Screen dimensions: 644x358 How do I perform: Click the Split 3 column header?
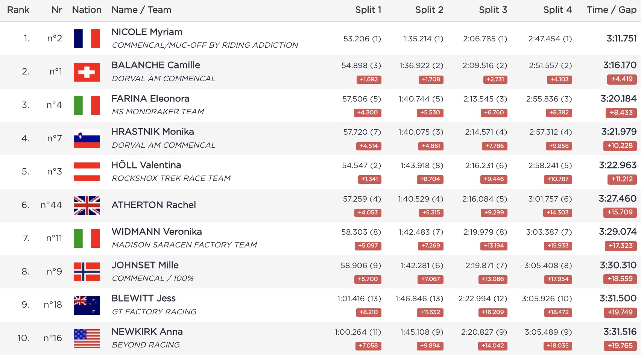click(x=493, y=10)
